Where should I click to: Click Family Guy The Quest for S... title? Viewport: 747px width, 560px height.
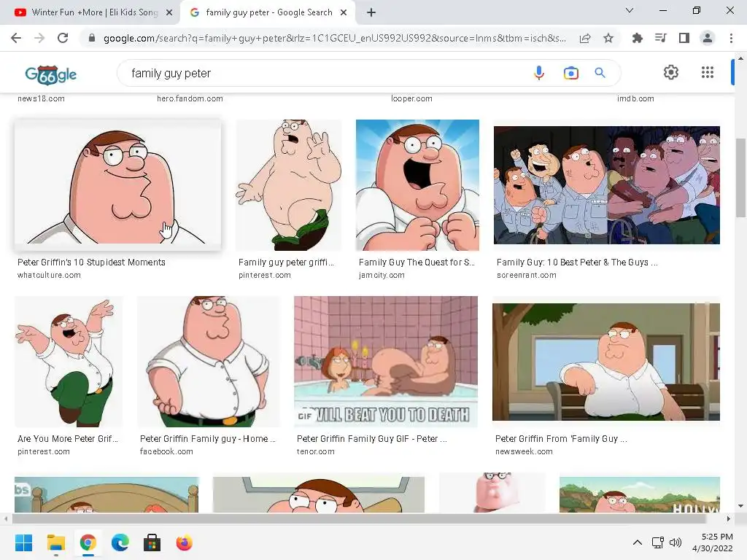coord(417,262)
